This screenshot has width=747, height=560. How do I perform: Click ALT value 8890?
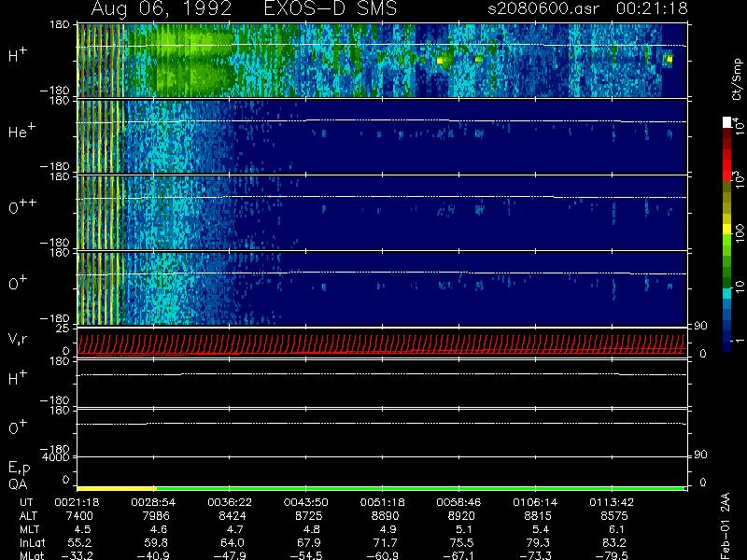coord(386,516)
